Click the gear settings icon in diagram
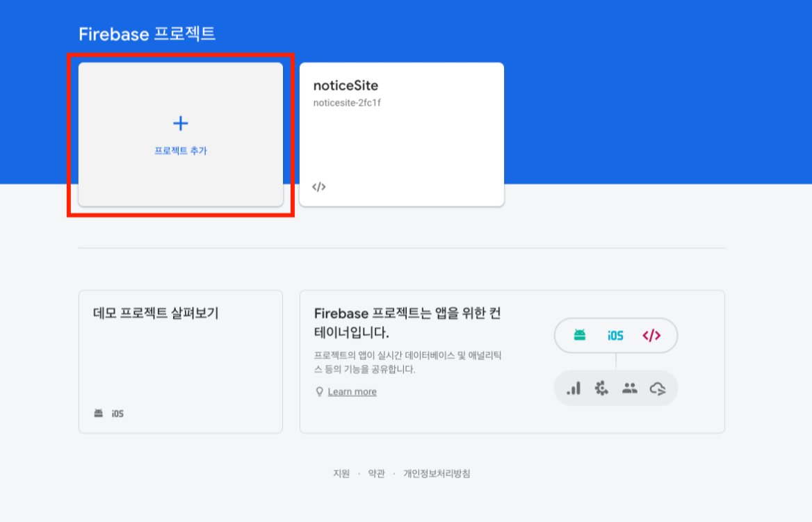 coord(601,389)
